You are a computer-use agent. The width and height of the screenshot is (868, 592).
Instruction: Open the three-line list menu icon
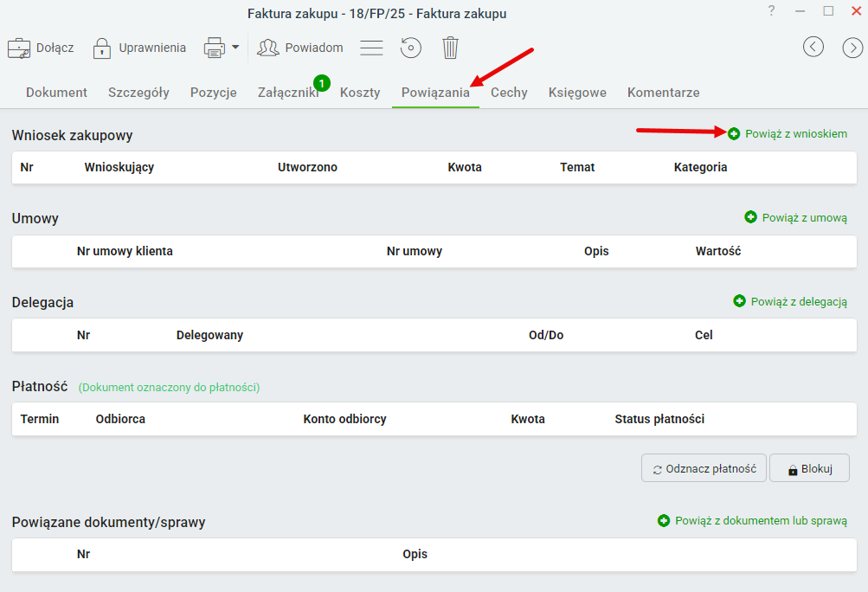(x=371, y=48)
